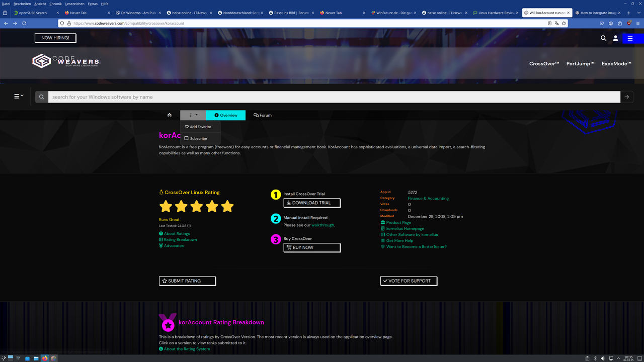Open ExecMode™ in the top navigation
644x362 pixels.
(x=617, y=64)
